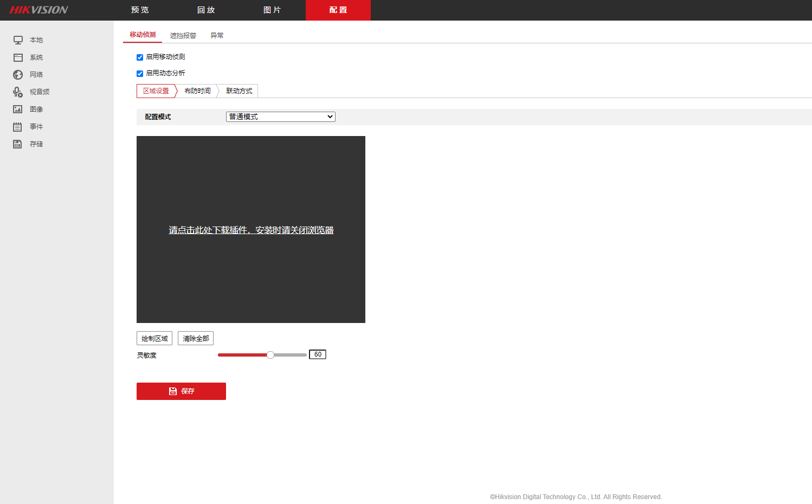Open the 预览 top menu
Image resolution: width=812 pixels, height=504 pixels.
[x=140, y=10]
